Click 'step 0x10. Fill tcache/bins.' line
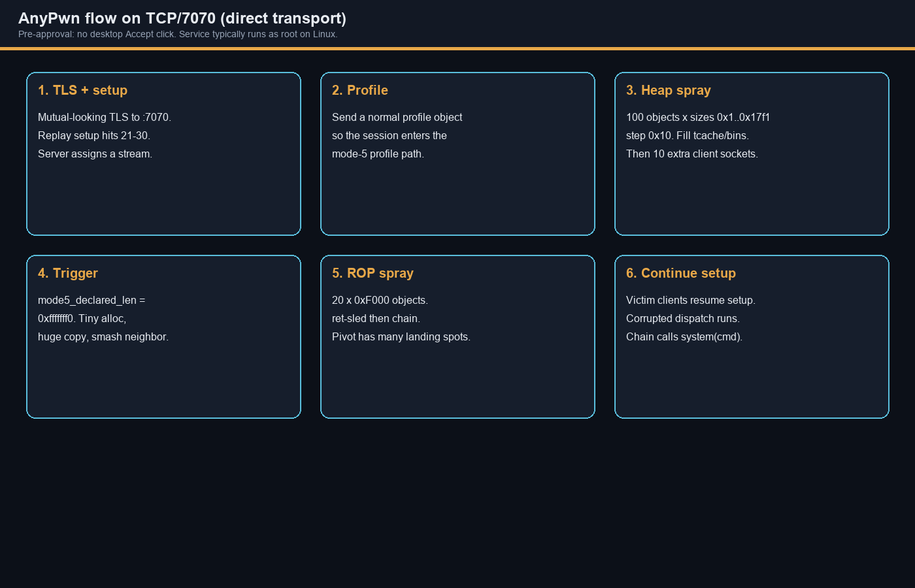The width and height of the screenshot is (915, 588). coord(688,135)
